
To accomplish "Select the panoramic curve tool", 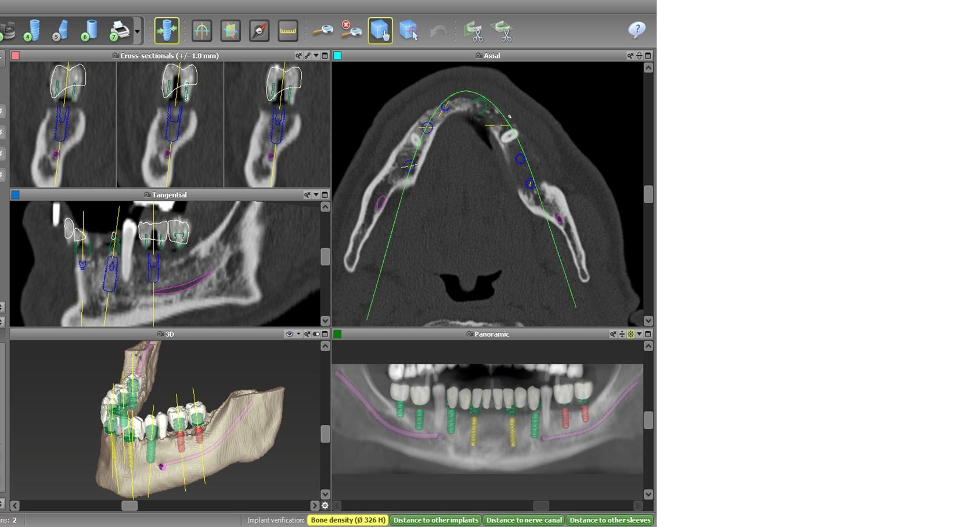I will pos(201,31).
